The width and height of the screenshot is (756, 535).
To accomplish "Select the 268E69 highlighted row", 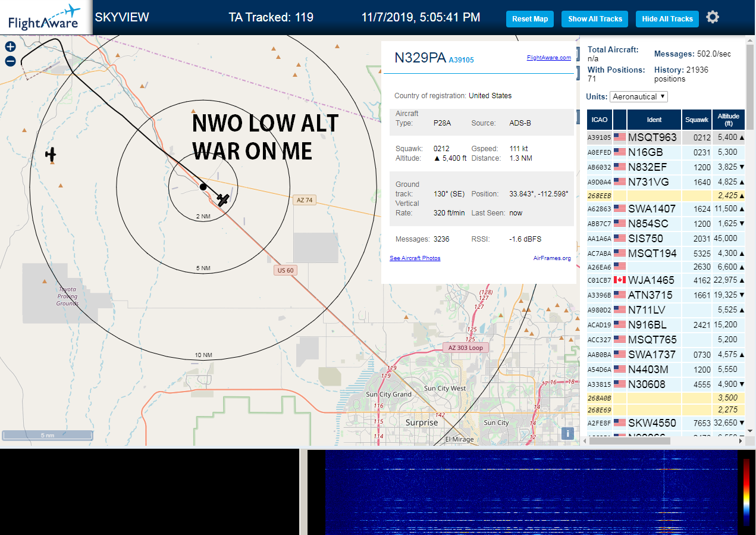I will pyautogui.click(x=666, y=410).
